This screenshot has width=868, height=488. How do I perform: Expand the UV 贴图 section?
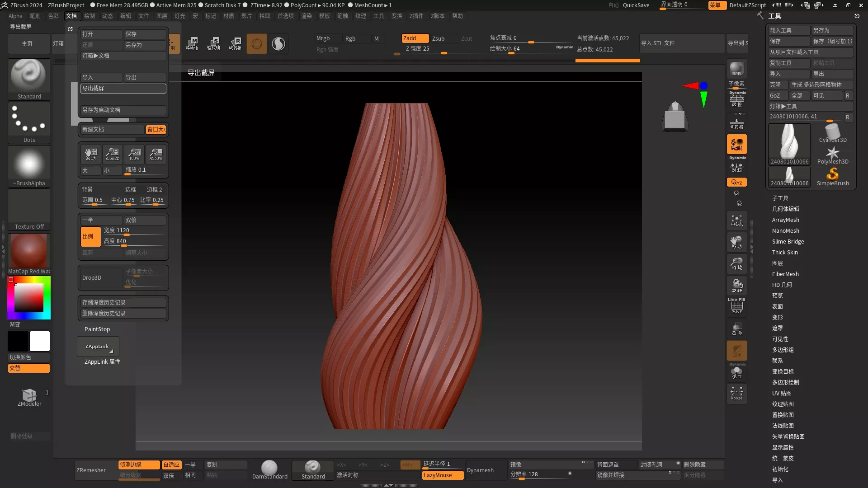[782, 393]
